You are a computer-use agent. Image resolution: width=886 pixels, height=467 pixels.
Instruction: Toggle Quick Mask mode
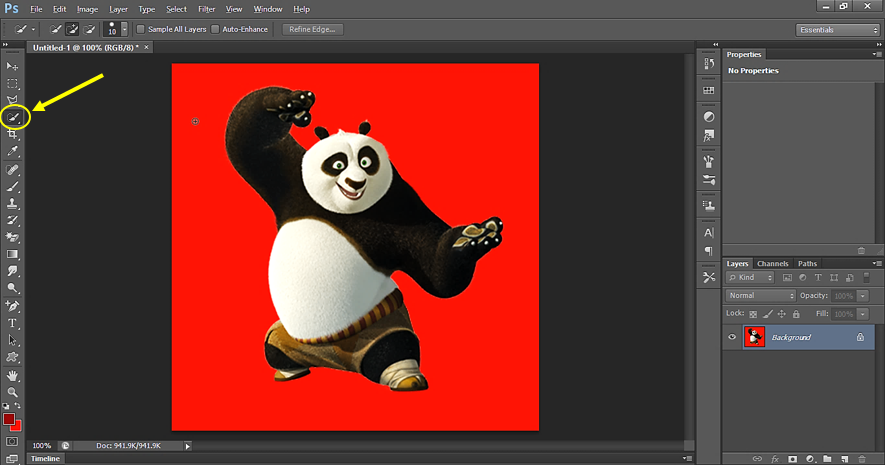click(x=12, y=442)
